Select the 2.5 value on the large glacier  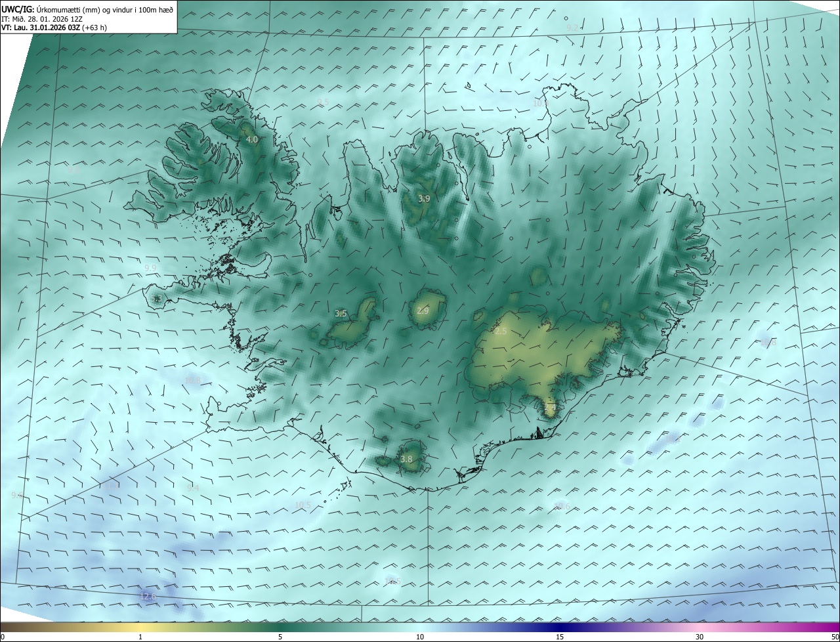[501, 332]
